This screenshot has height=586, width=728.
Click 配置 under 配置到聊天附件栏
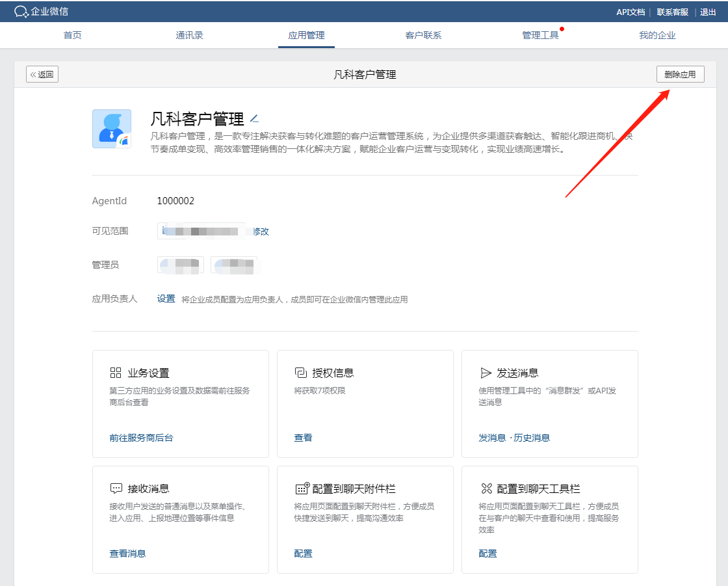tap(303, 553)
